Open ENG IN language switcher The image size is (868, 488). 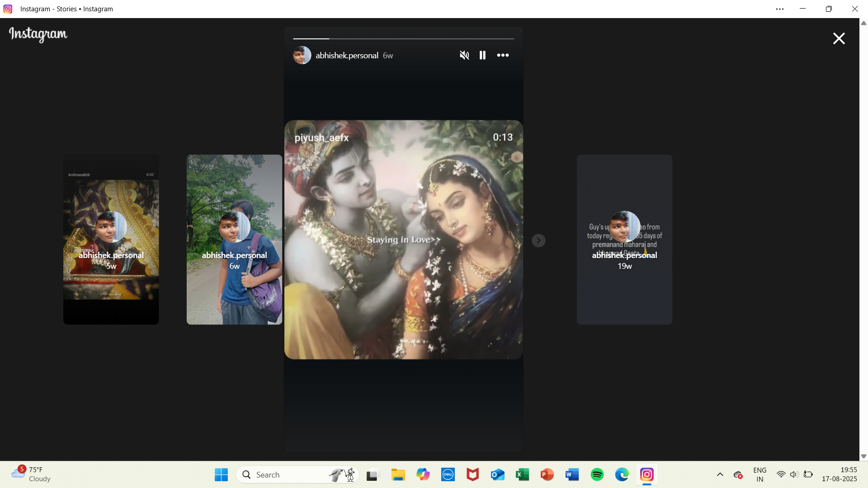point(760,475)
